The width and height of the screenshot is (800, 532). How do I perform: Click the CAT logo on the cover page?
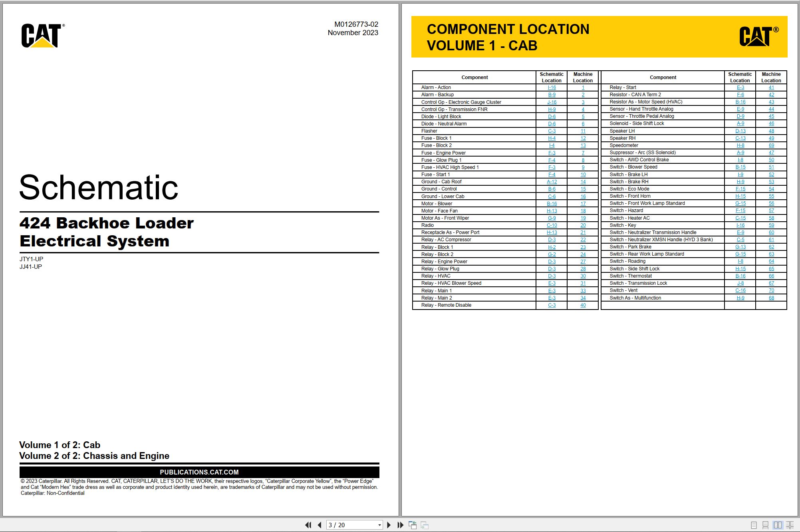(43, 35)
